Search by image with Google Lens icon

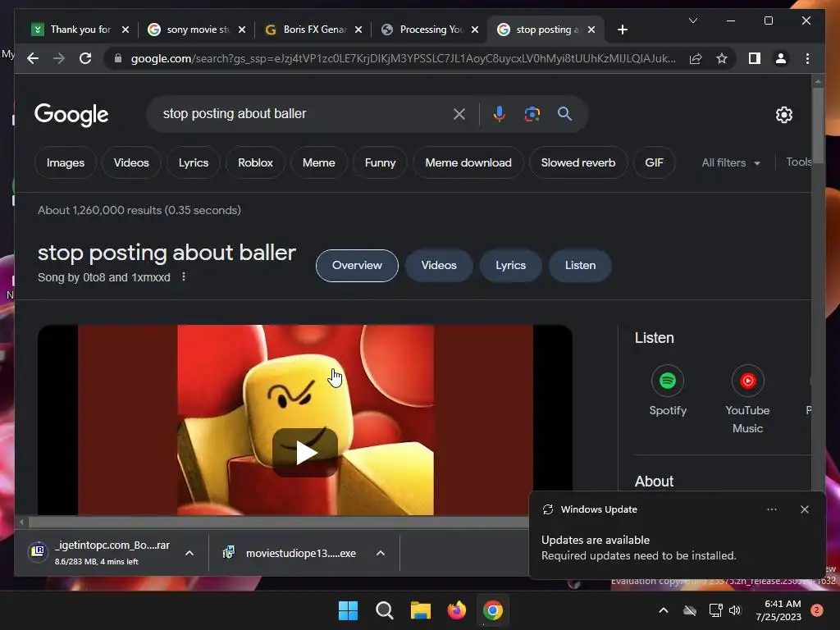(x=532, y=113)
